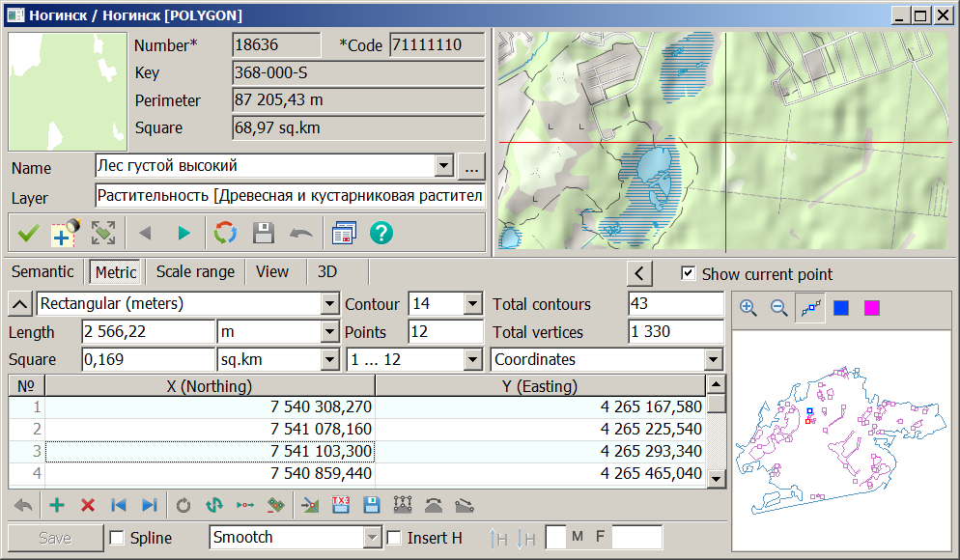960x560 pixels.
Task: Expand the Contour number dropdown
Action: (x=472, y=304)
